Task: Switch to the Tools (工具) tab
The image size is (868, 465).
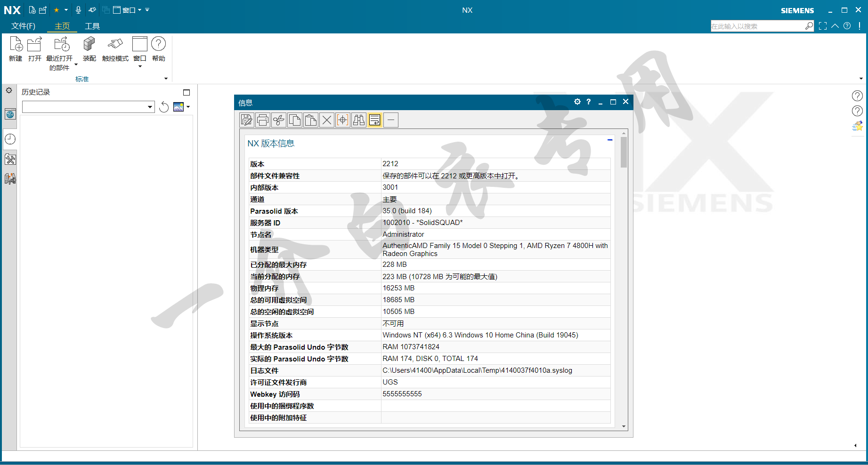Action: 92,26
